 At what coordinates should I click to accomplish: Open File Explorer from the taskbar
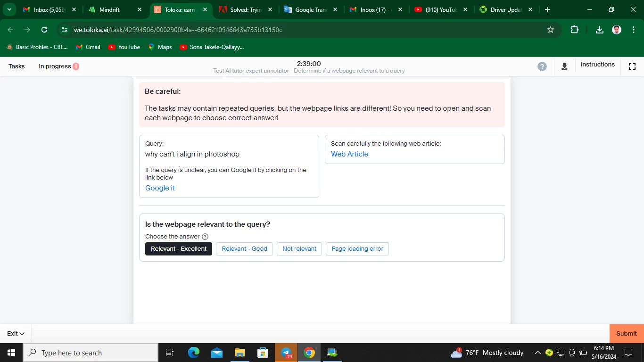coord(240,353)
